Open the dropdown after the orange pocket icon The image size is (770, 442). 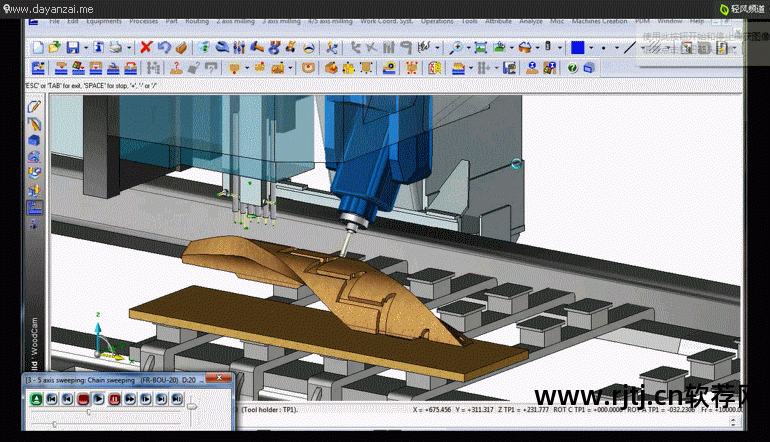[x=247, y=68]
